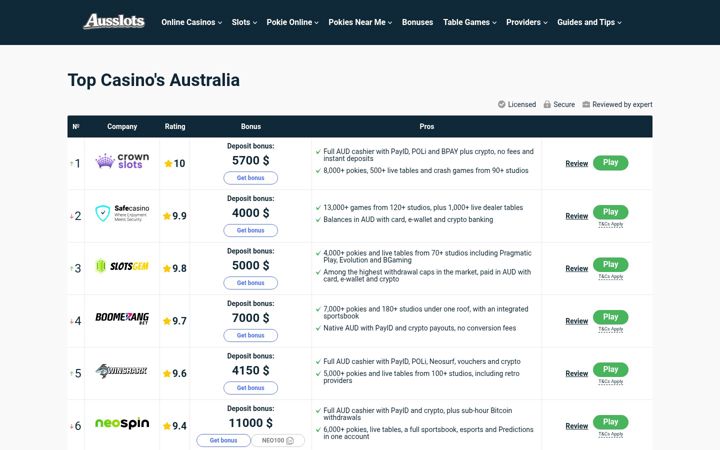Click the Bonus column header
720x450 pixels.
point(251,126)
